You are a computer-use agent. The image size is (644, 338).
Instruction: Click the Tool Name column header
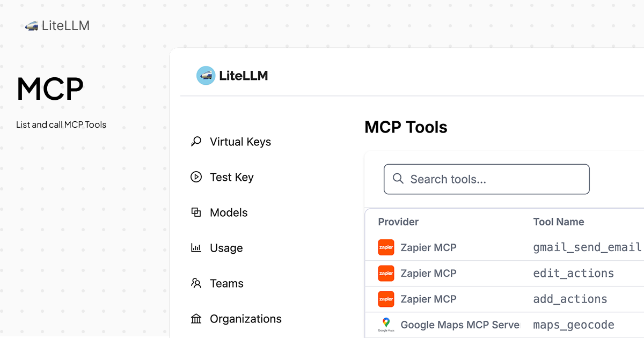[558, 222]
